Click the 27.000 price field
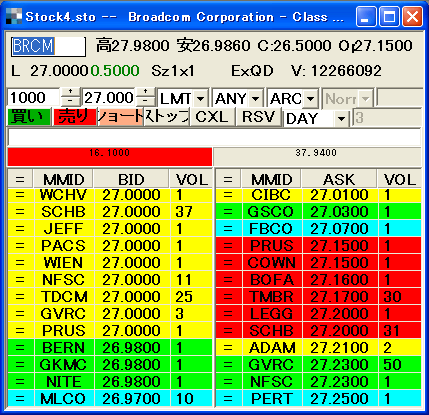429x415 pixels. [108, 98]
